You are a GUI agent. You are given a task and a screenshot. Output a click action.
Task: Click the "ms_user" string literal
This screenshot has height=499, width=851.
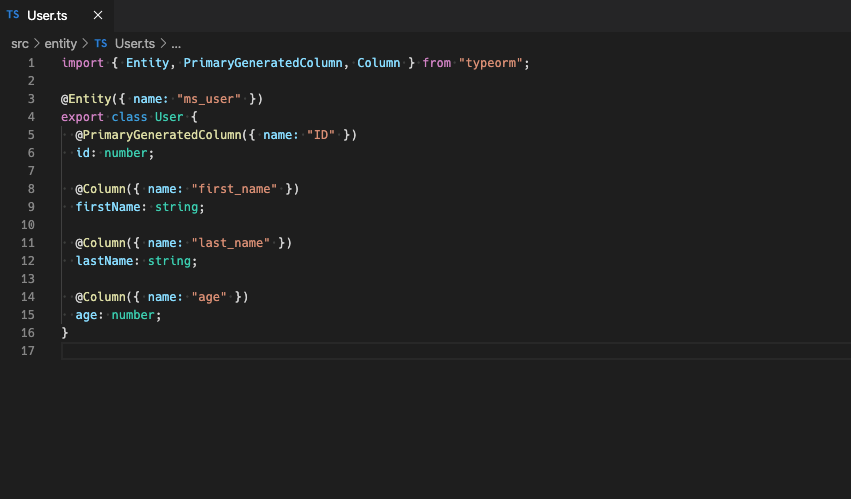[x=209, y=99]
